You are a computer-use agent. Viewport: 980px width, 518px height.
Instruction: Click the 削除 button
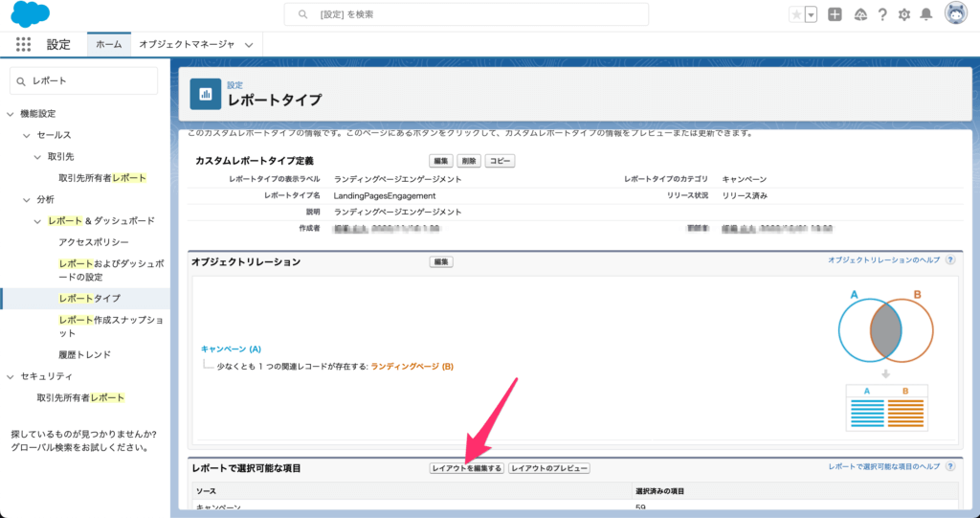click(x=469, y=161)
